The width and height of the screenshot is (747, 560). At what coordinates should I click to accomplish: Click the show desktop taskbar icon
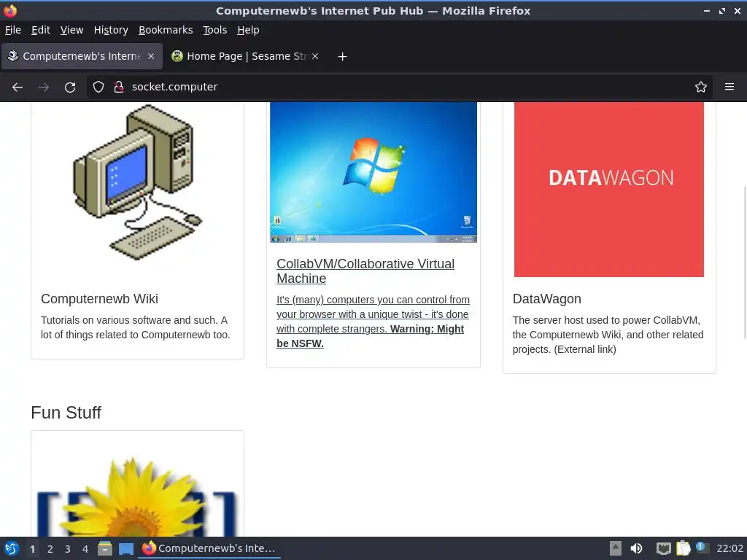pyautogui.click(x=125, y=549)
